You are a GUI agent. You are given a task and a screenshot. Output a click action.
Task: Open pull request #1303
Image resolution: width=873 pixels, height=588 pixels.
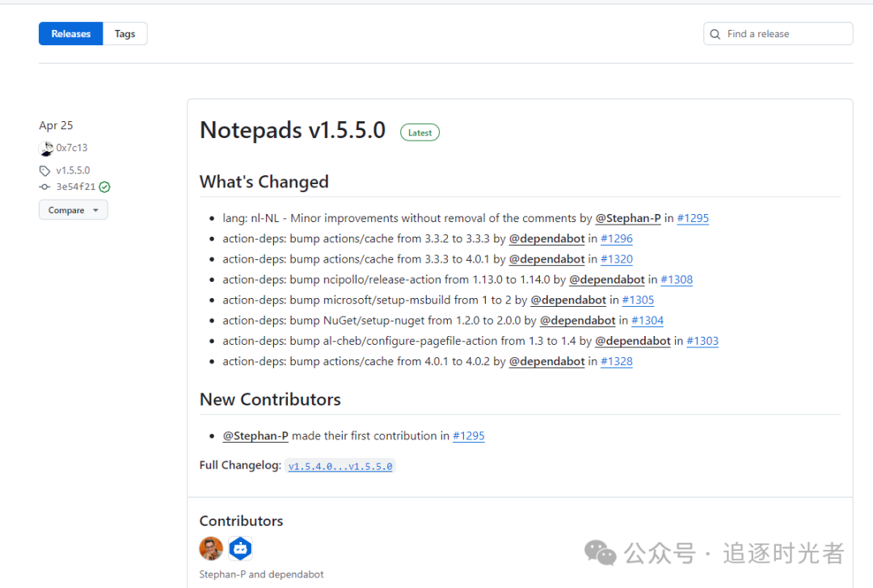tap(702, 341)
